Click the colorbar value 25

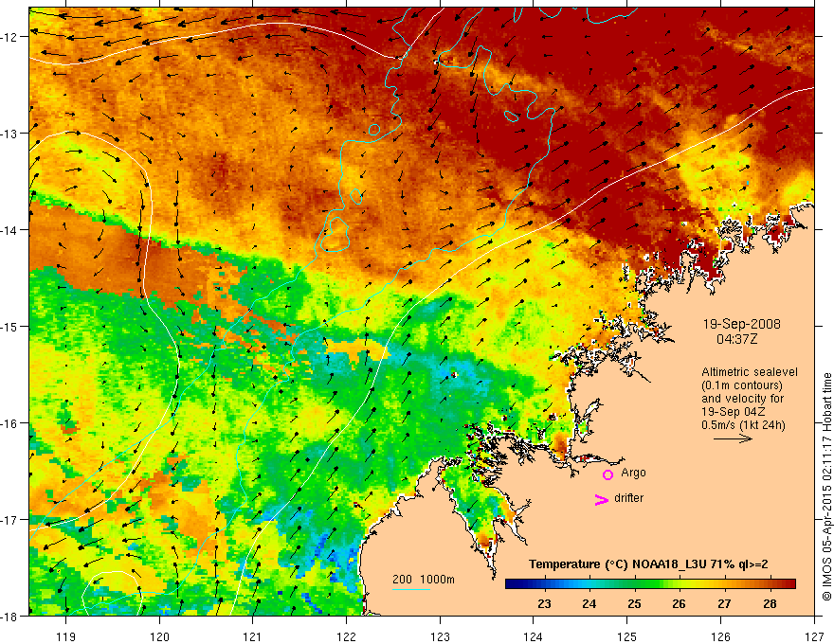[x=634, y=603]
